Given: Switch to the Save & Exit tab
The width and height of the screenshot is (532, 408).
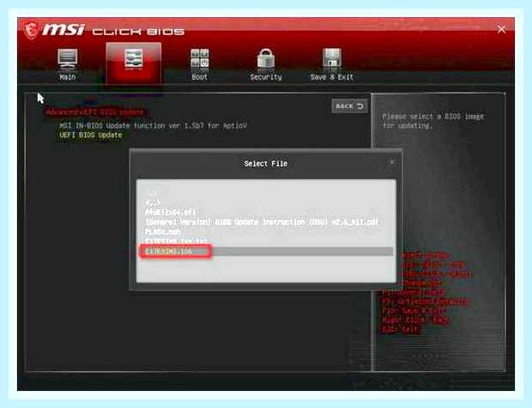Looking at the screenshot, I should tap(331, 64).
